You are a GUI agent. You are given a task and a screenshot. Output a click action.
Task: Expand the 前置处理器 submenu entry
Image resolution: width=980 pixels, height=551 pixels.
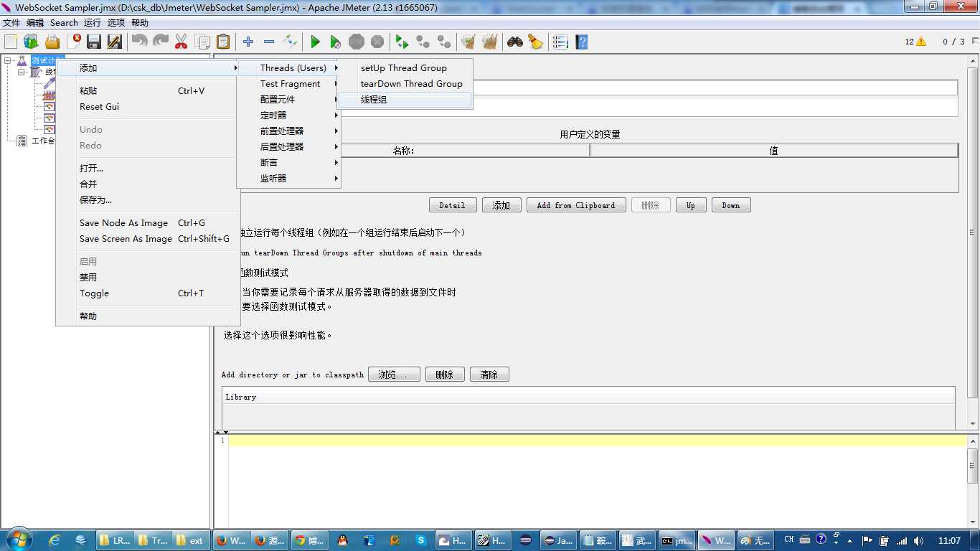(x=288, y=131)
